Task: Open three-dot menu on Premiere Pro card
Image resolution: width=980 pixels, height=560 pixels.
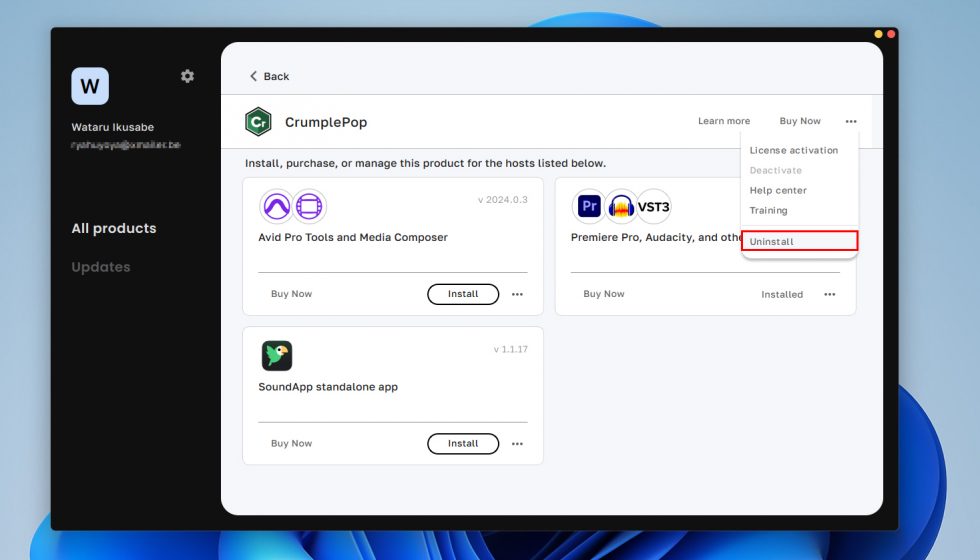Action: click(x=830, y=294)
